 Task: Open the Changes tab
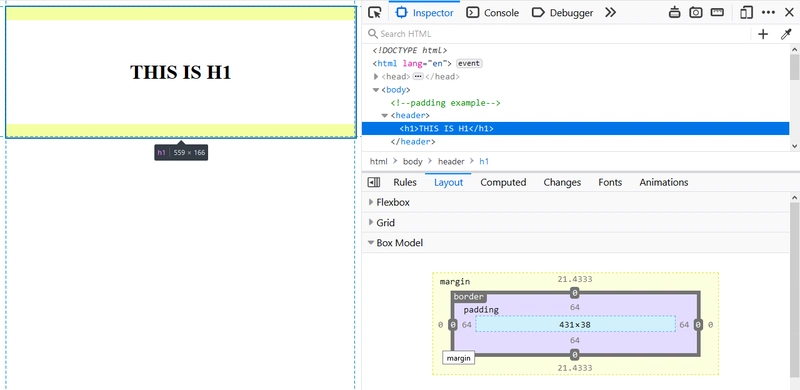point(562,182)
